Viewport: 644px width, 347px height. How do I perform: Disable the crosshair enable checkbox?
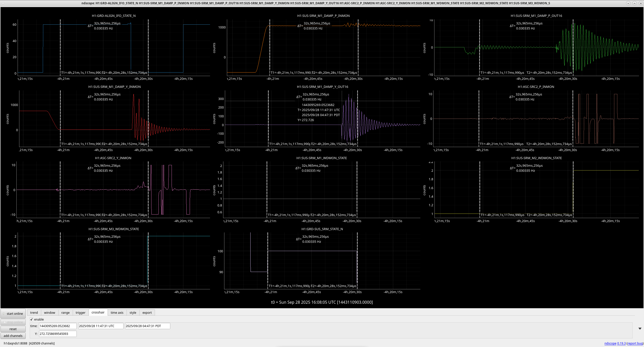coord(32,319)
